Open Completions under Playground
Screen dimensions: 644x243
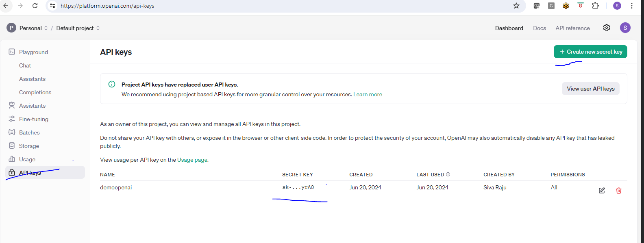coord(35,92)
